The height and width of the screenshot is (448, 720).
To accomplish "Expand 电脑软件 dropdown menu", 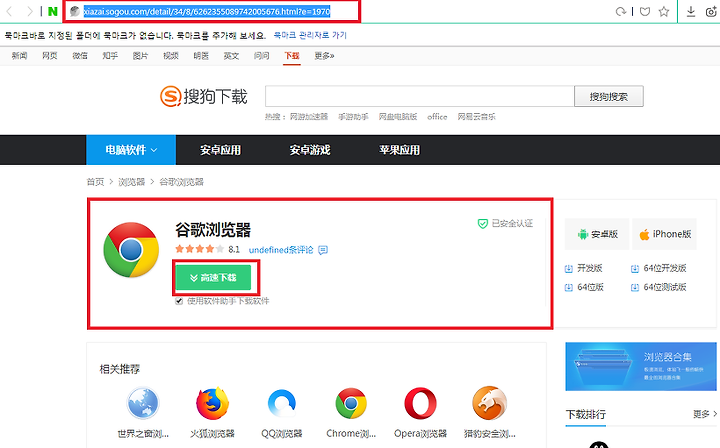I will [x=131, y=150].
